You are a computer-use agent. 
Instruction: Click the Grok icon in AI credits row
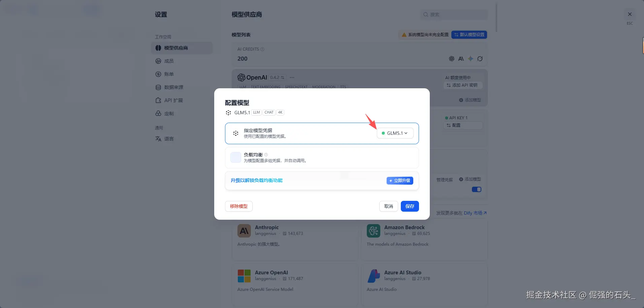click(x=480, y=59)
